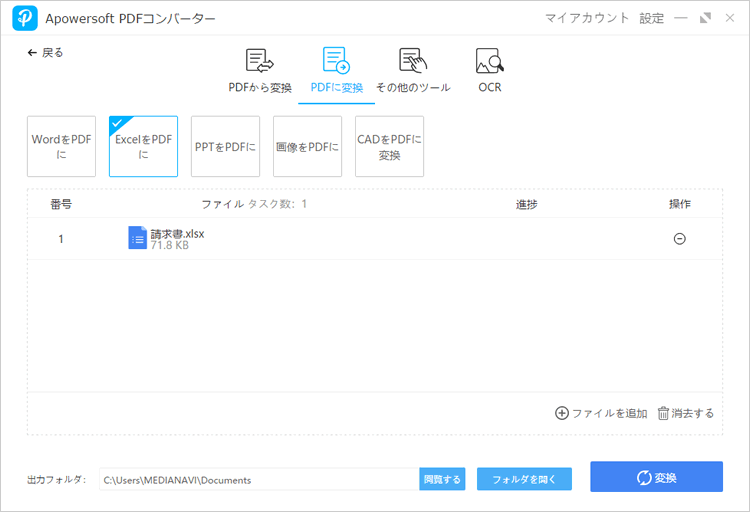750x512 pixels.
Task: Click the trash icon beside 消去する
Action: click(663, 413)
